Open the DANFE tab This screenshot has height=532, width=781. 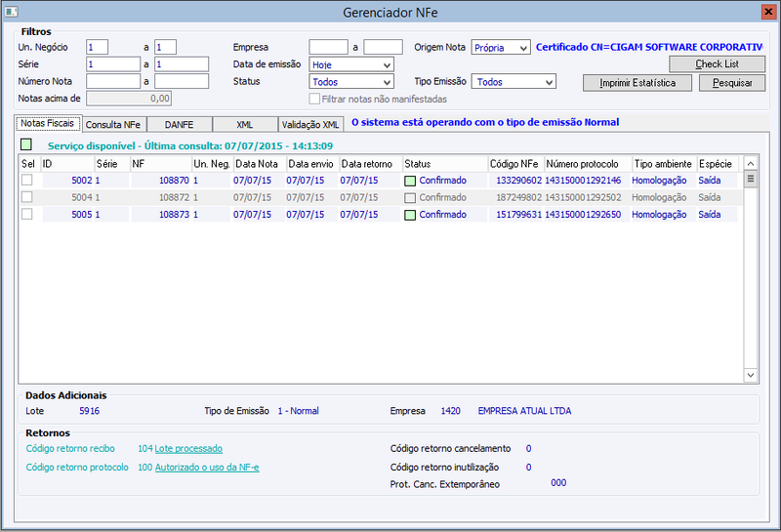pyautogui.click(x=180, y=125)
